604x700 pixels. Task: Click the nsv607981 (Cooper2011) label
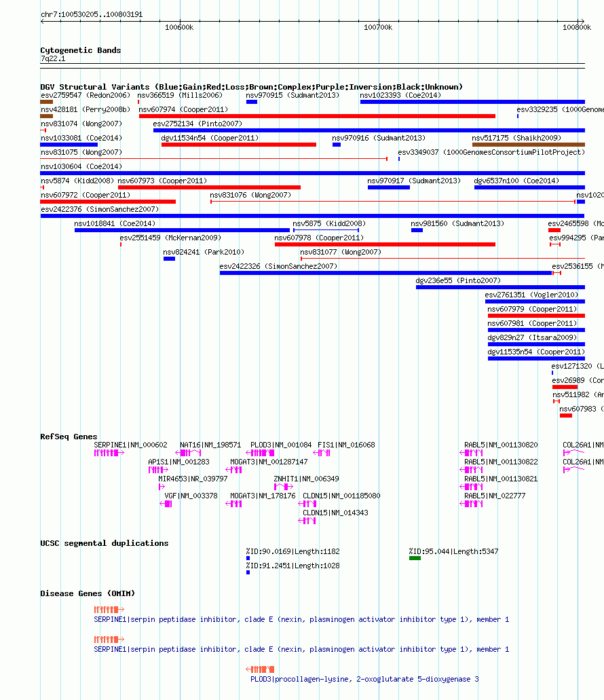(532, 324)
